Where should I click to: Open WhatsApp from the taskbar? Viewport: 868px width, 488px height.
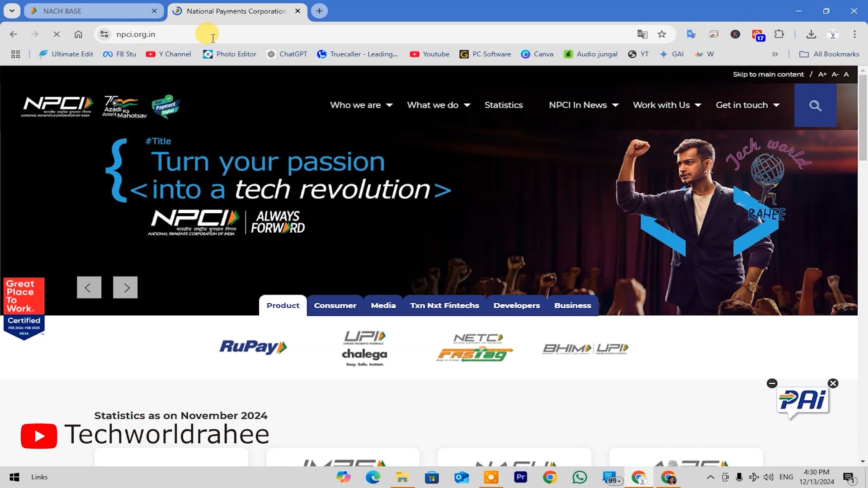click(x=580, y=477)
